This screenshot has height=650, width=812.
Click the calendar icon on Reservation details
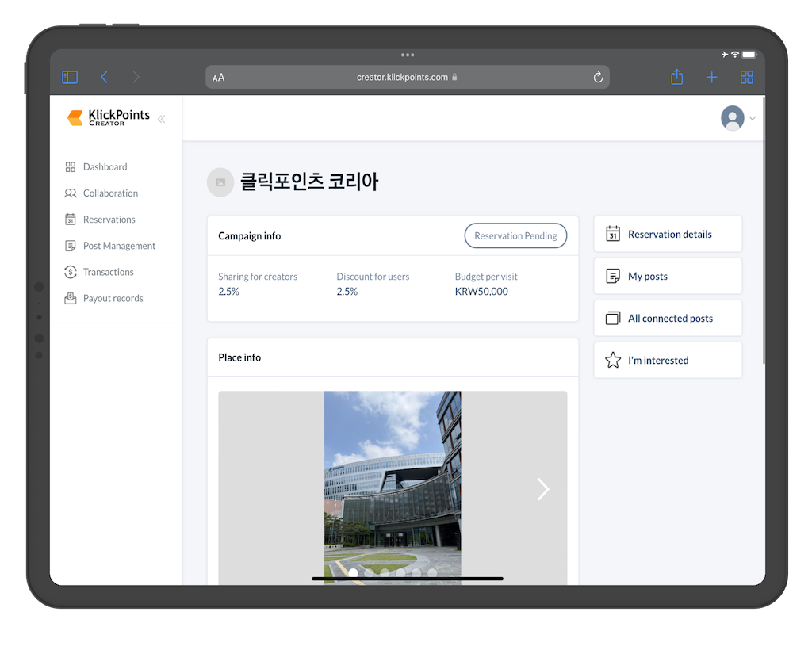(613, 234)
